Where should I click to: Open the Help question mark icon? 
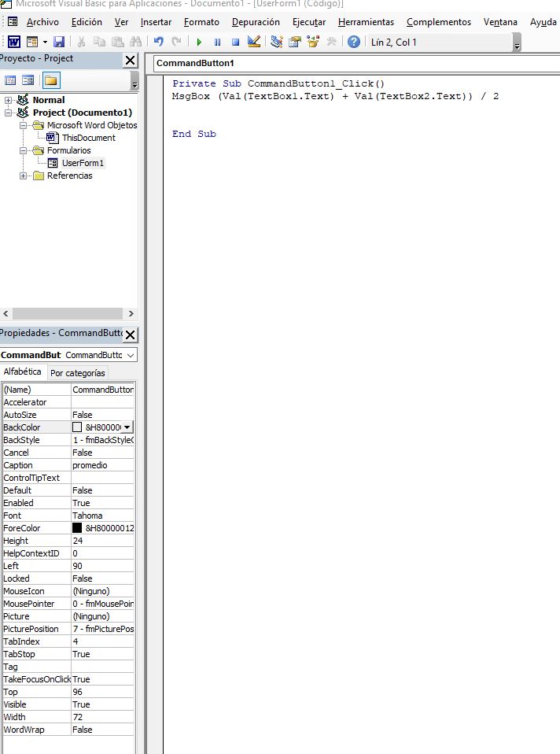[x=354, y=42]
